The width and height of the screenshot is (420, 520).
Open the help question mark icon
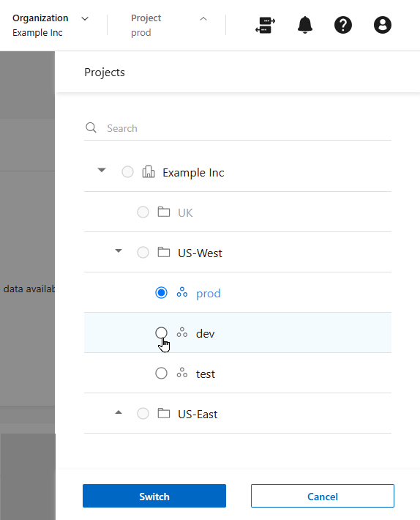[343, 25]
